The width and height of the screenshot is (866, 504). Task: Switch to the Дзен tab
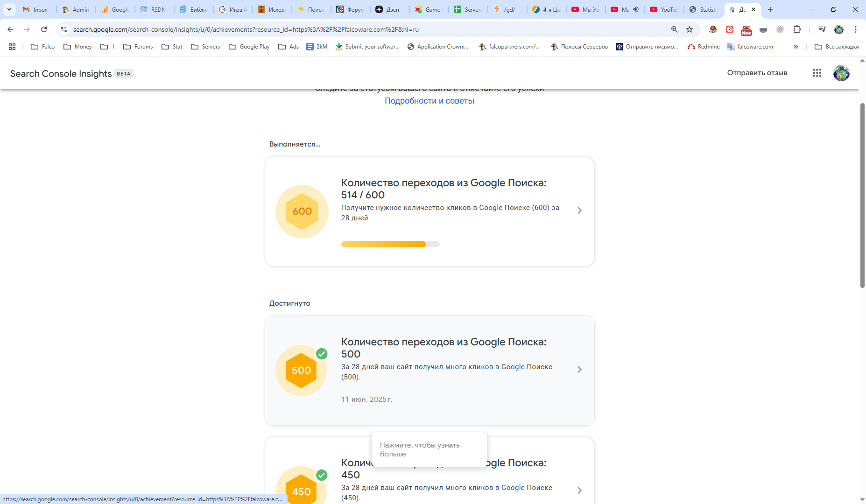(x=389, y=9)
